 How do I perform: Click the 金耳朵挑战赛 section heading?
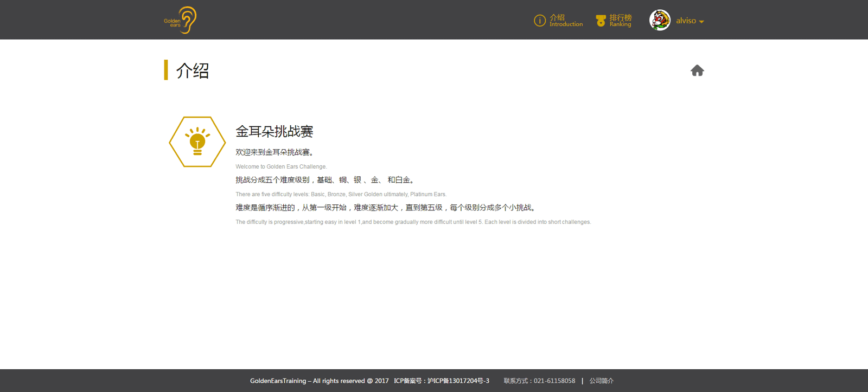[x=274, y=131]
